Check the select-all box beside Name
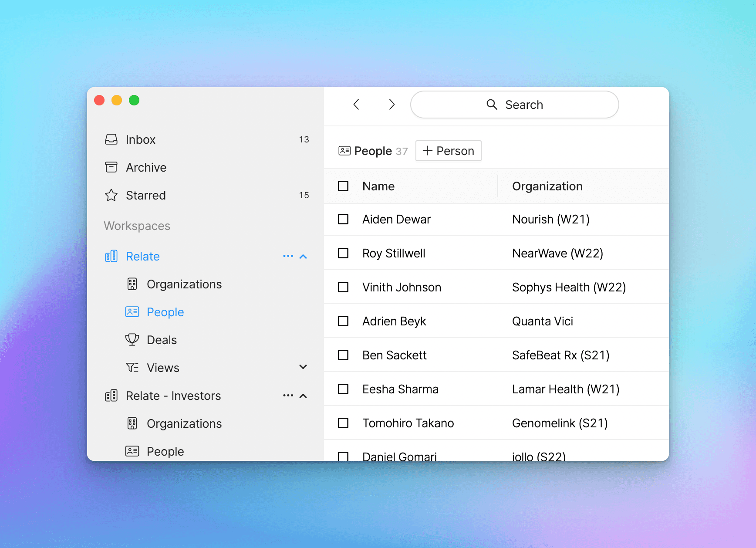 (343, 186)
